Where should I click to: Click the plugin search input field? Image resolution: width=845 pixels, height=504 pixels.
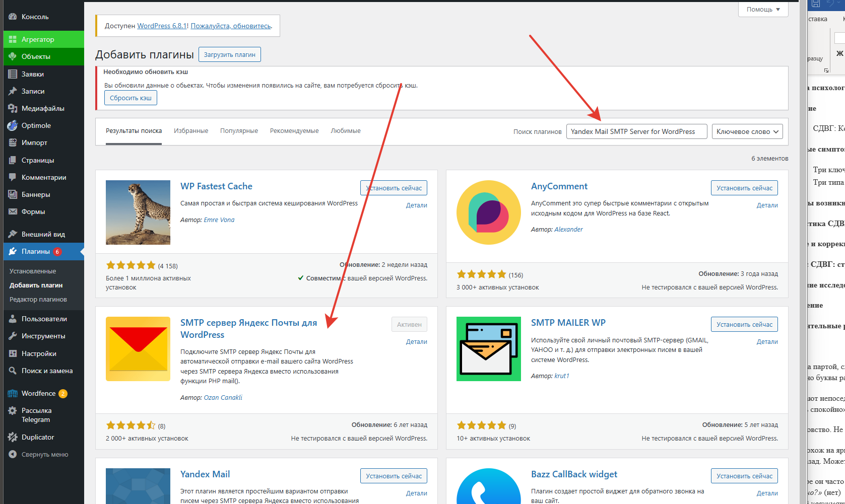click(636, 131)
